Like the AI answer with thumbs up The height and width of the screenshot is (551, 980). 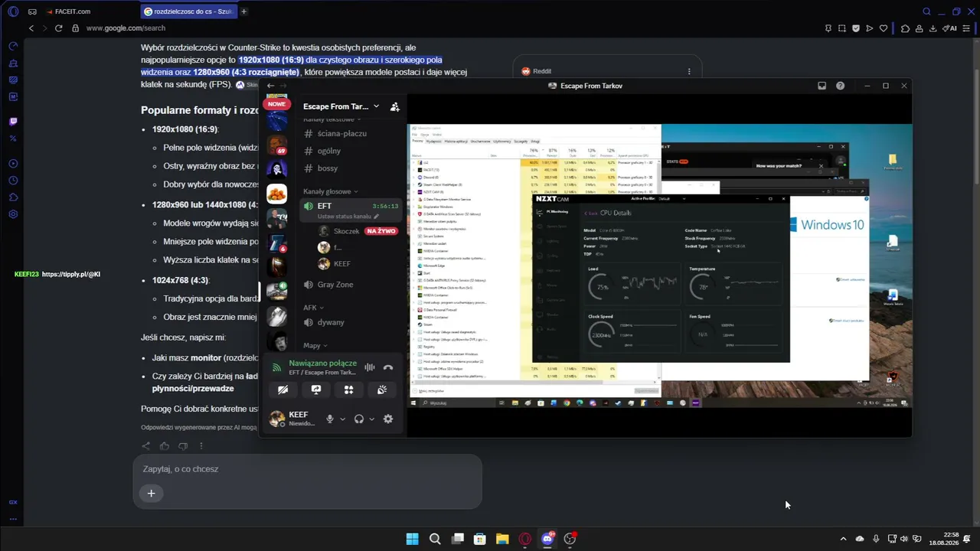[165, 446]
